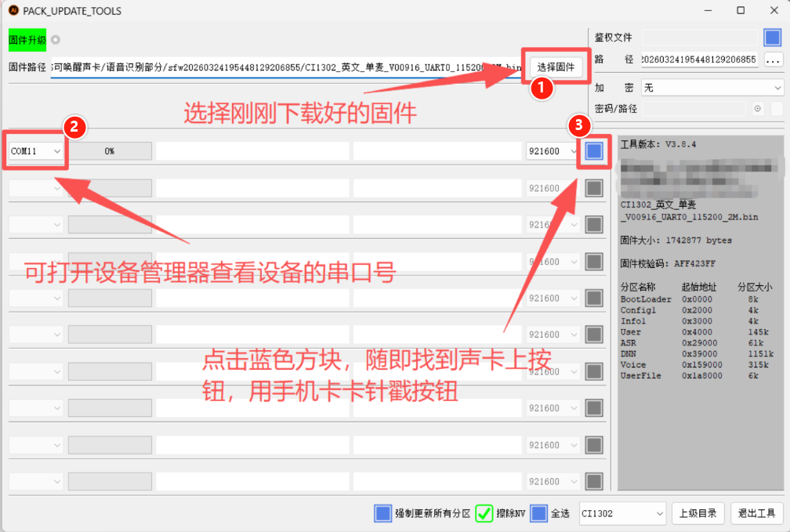The image size is (790, 532).
Task: Select the BootLoader partition row name
Action: coord(646,299)
